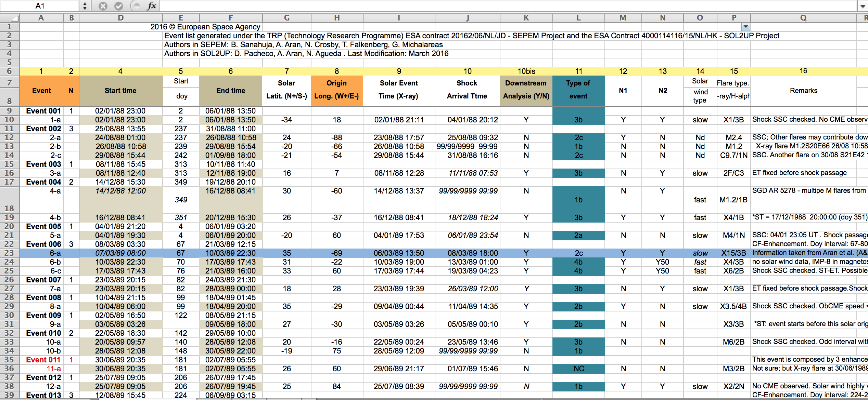The width and height of the screenshot is (868, 400).
Task: Select the Start time header cell
Action: (120, 91)
